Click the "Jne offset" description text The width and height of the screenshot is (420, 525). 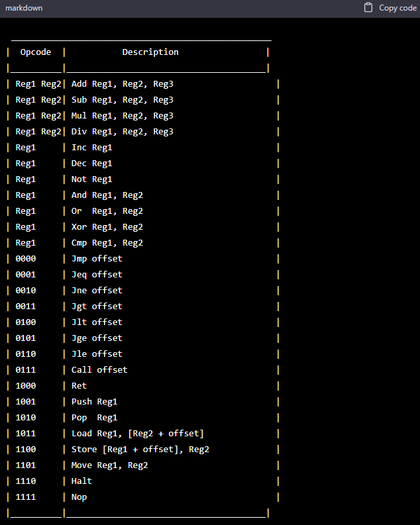click(x=97, y=291)
